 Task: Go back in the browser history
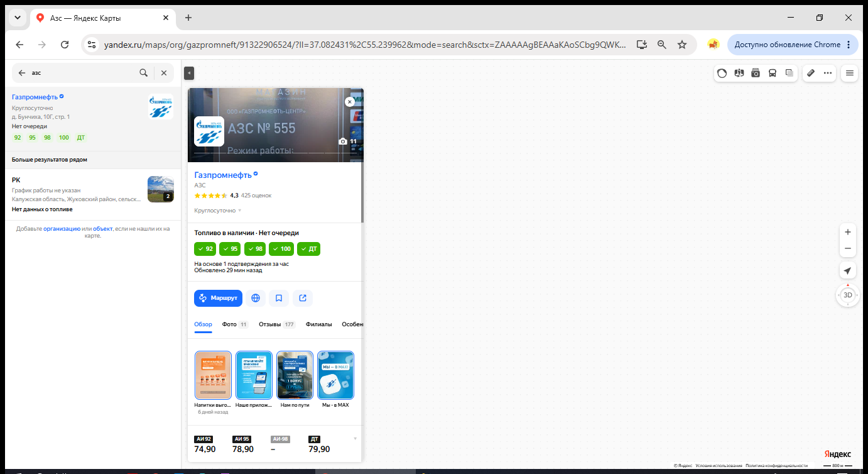[19, 45]
